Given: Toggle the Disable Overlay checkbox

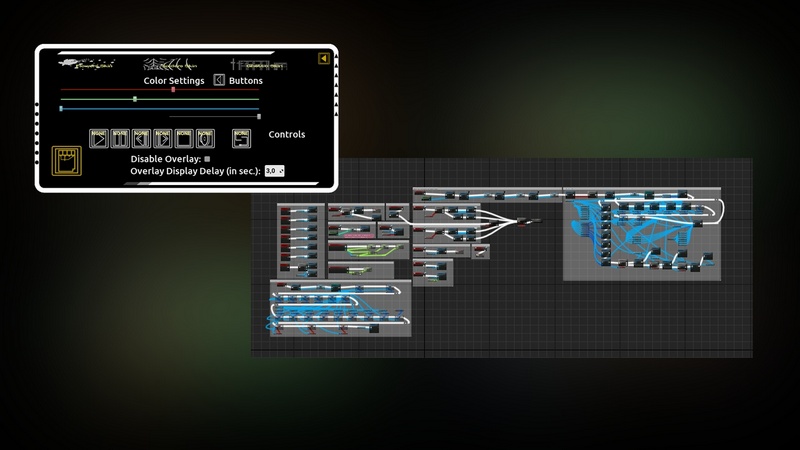Looking at the screenshot, I should [x=207, y=158].
